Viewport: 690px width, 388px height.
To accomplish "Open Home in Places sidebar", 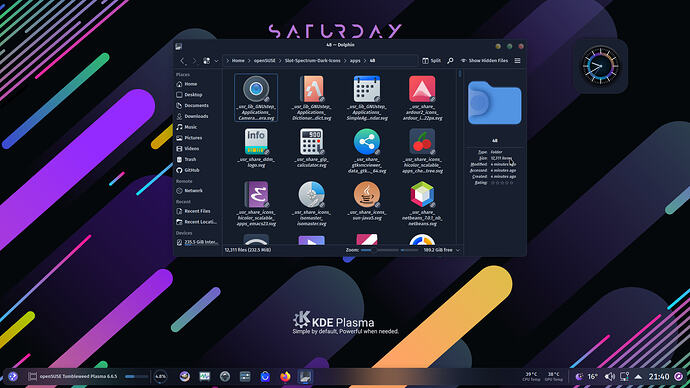I will (197, 84).
